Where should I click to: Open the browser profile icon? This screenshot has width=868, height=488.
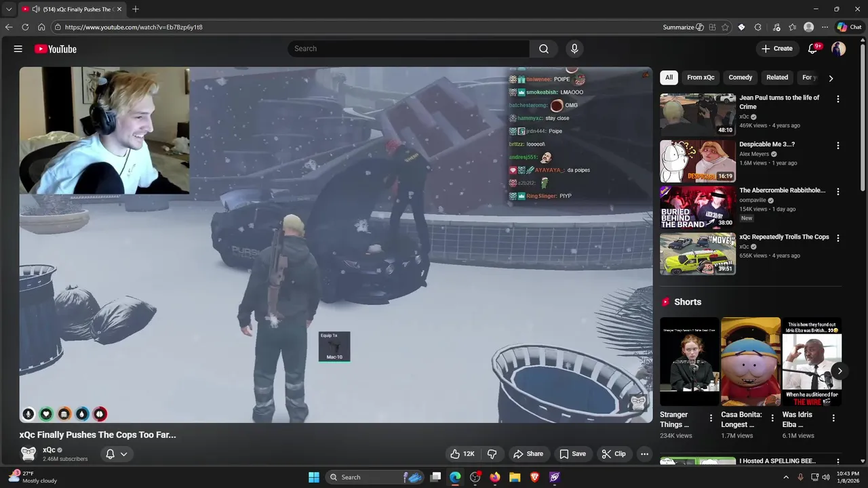808,27
